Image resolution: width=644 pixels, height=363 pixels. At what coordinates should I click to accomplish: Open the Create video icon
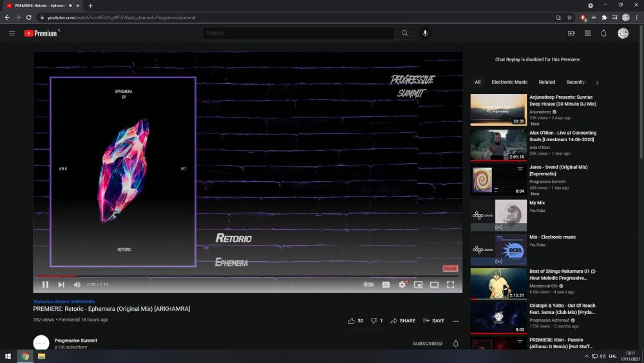571,34
